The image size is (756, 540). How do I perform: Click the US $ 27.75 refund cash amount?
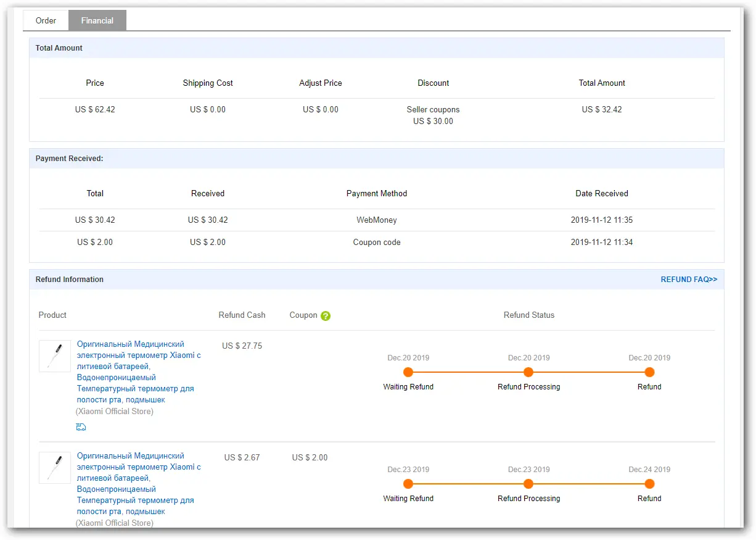tap(242, 346)
